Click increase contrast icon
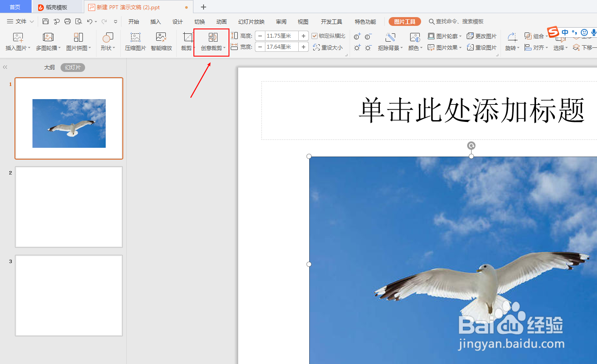This screenshot has height=364, width=597. (x=357, y=36)
